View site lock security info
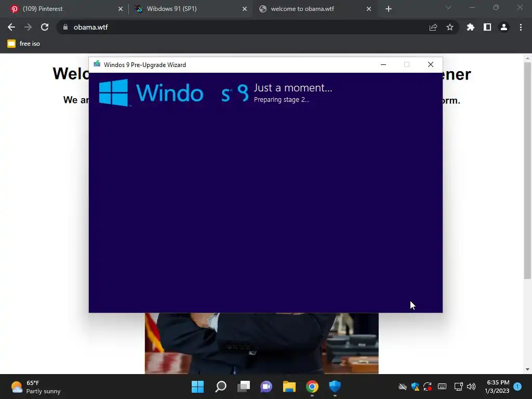The image size is (532, 399). (x=65, y=27)
